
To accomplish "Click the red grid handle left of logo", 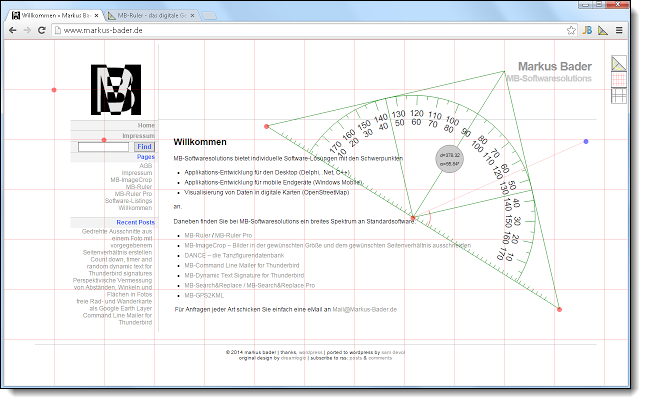I will [x=54, y=90].
